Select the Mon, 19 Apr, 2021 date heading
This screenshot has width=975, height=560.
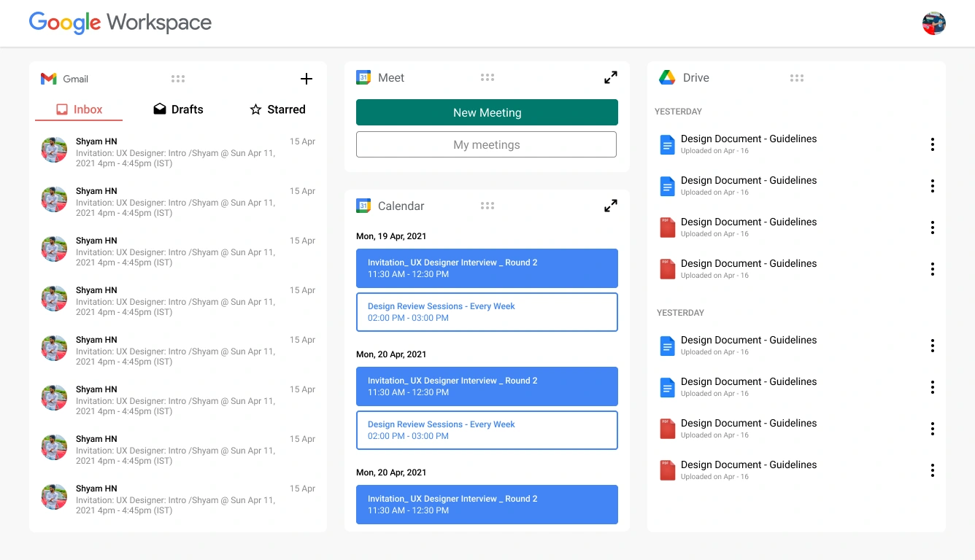tap(391, 236)
